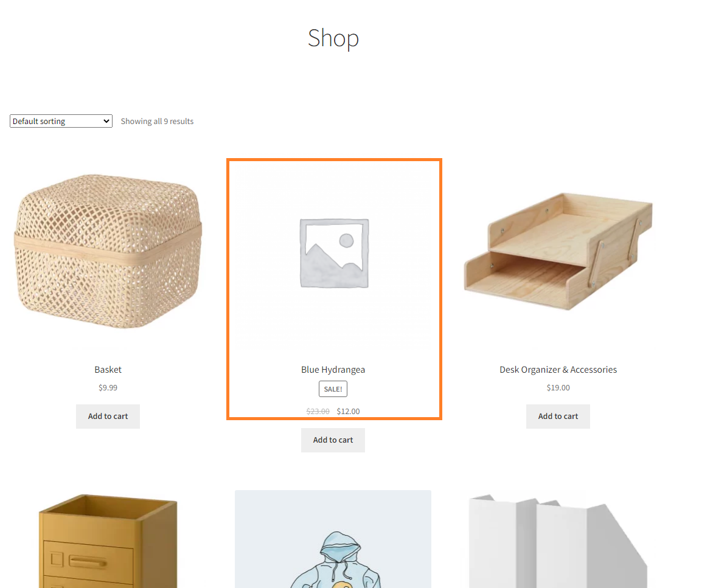Click the Shop page heading
This screenshot has height=588, width=713.
tap(333, 38)
